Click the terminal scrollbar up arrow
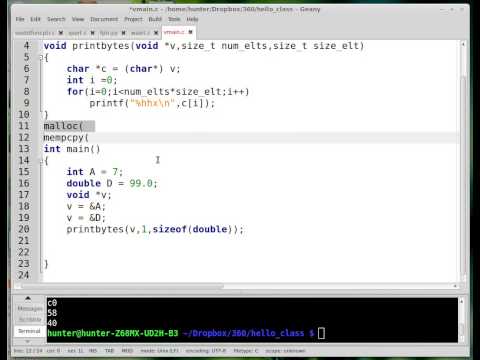The image size is (480, 360). (x=462, y=302)
